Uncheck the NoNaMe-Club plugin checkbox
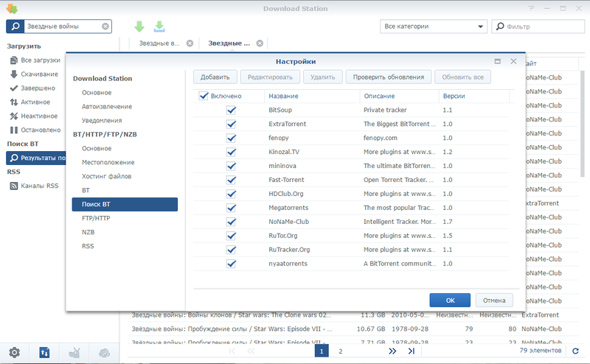The height and width of the screenshot is (364, 590). pyautogui.click(x=231, y=222)
